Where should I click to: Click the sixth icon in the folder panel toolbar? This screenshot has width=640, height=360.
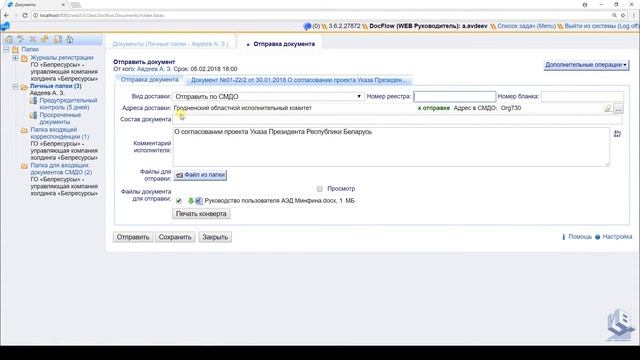[x=70, y=39]
